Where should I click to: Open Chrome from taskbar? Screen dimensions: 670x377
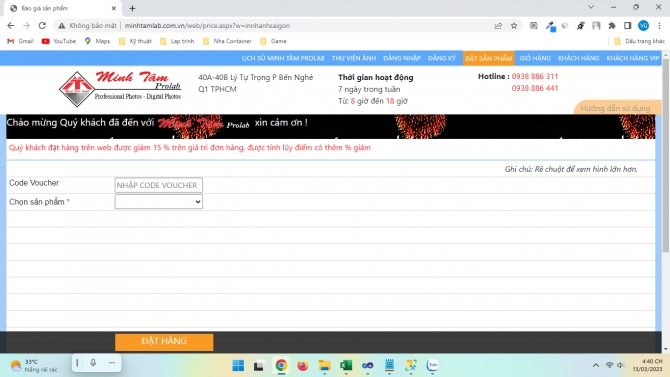point(281,365)
